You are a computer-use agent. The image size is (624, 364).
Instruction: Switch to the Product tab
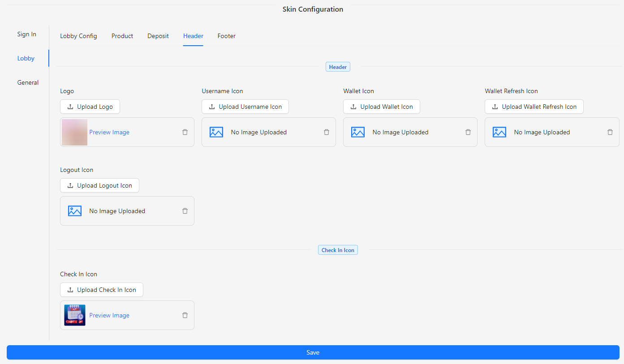point(122,36)
